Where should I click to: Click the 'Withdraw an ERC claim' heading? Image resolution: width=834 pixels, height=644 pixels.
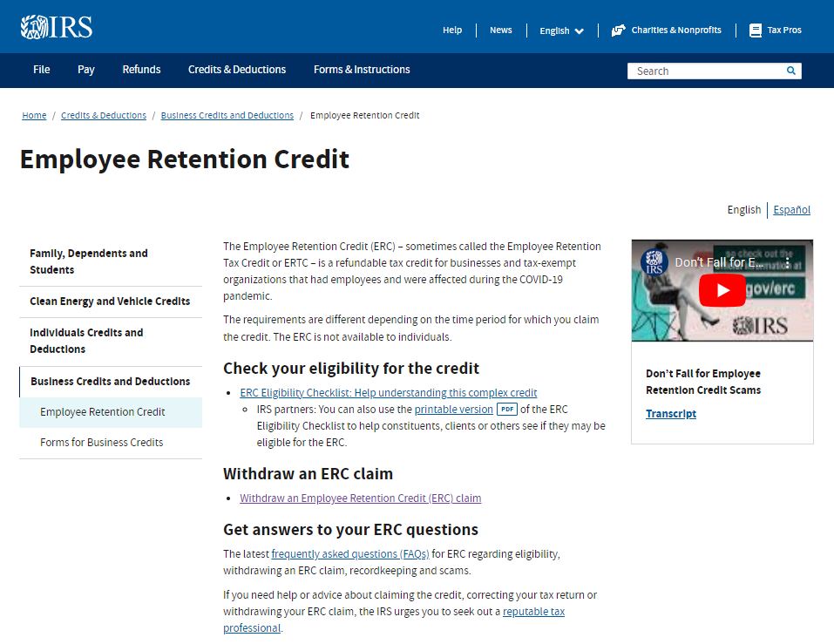click(308, 473)
